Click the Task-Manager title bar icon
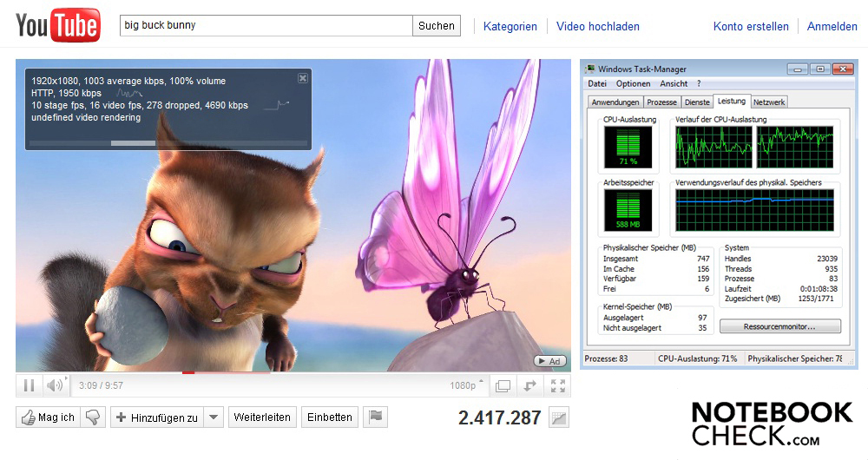This screenshot has height=460, width=868. pyautogui.click(x=590, y=69)
